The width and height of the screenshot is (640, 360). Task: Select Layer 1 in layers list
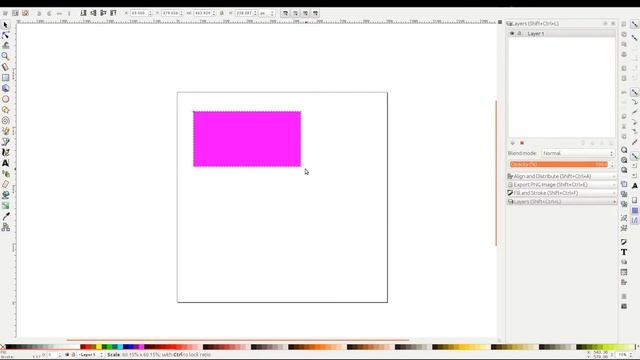click(x=562, y=33)
